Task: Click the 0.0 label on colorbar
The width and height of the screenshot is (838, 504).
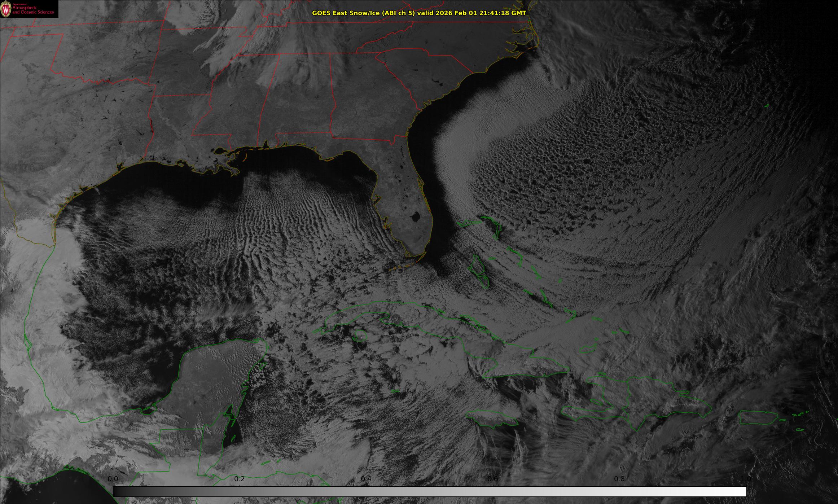Action: point(113,479)
